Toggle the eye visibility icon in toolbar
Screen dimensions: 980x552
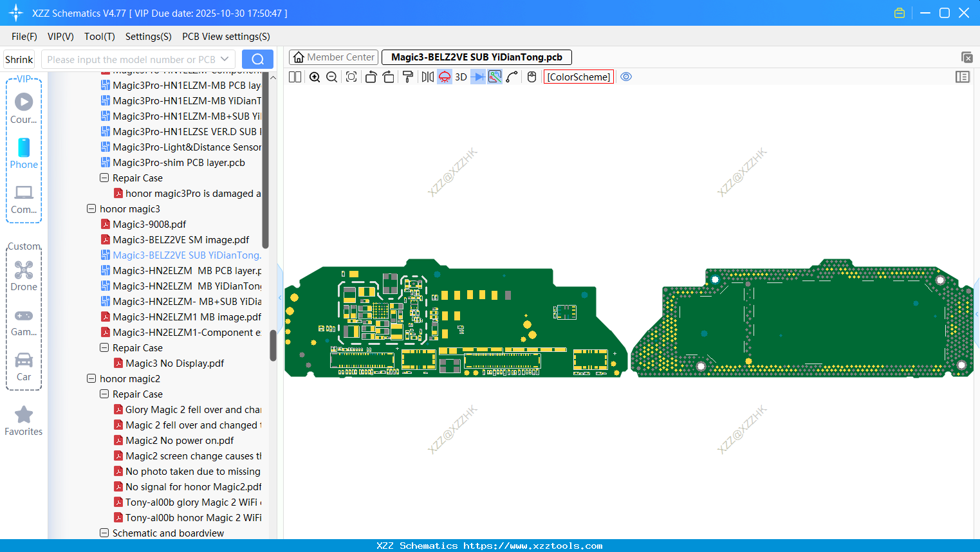626,77
